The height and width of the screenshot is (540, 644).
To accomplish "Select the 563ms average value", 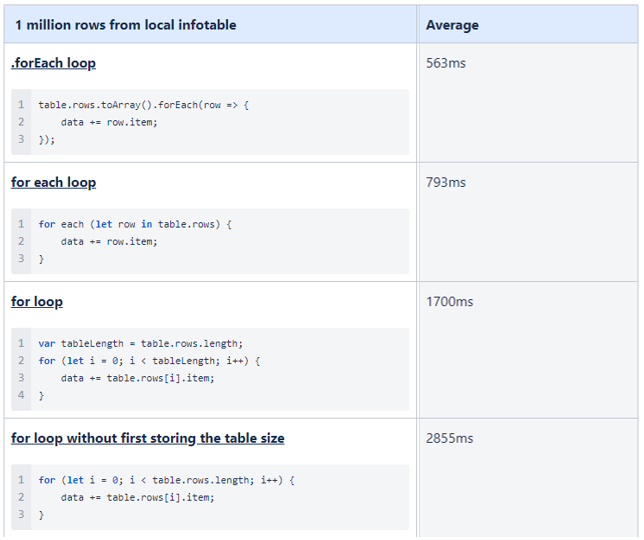I will pyautogui.click(x=446, y=63).
